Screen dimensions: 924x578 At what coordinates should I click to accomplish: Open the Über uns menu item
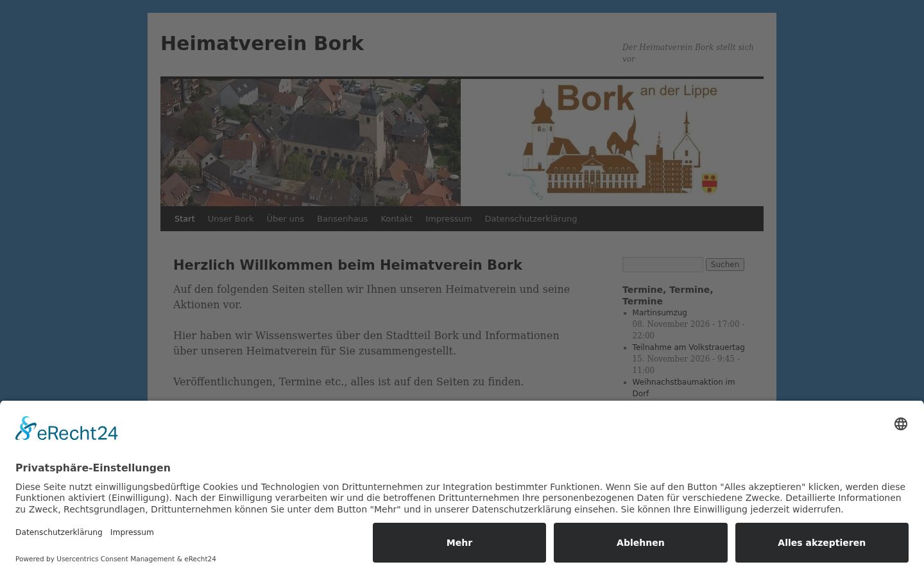pos(286,219)
